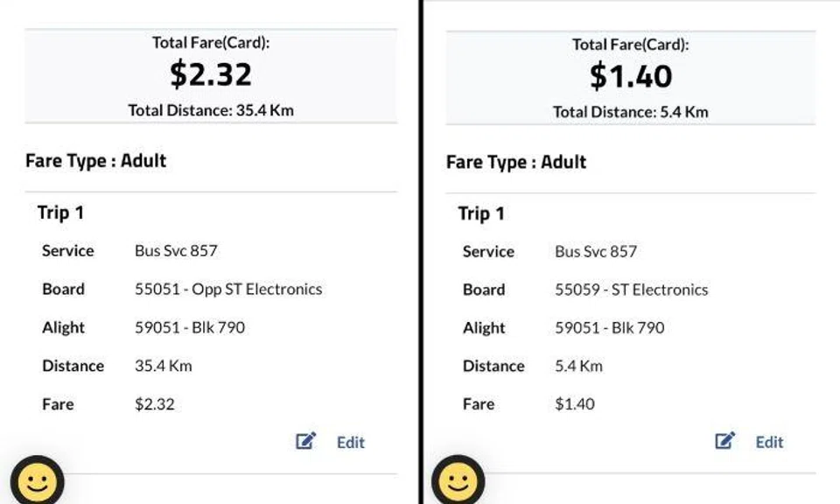
Task: Click the $1.40 value in the Fare row
Action: [x=574, y=404]
